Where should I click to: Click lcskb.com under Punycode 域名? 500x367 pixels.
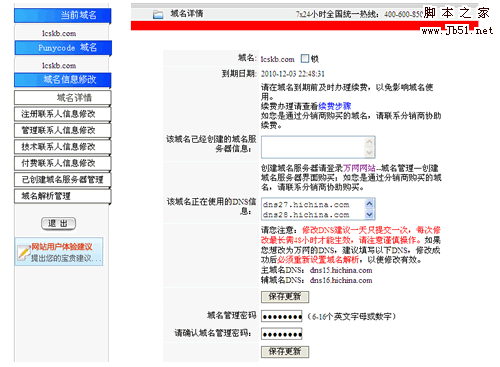tap(59, 66)
